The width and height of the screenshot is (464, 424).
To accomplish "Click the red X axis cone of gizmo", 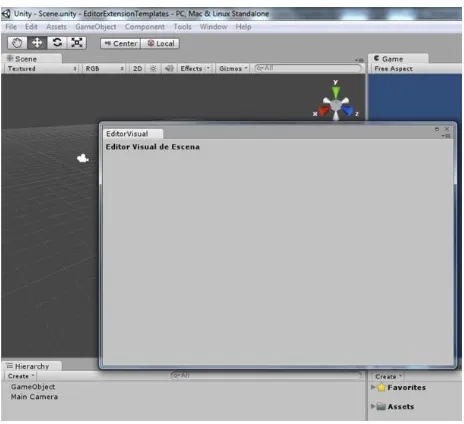I will pyautogui.click(x=323, y=111).
